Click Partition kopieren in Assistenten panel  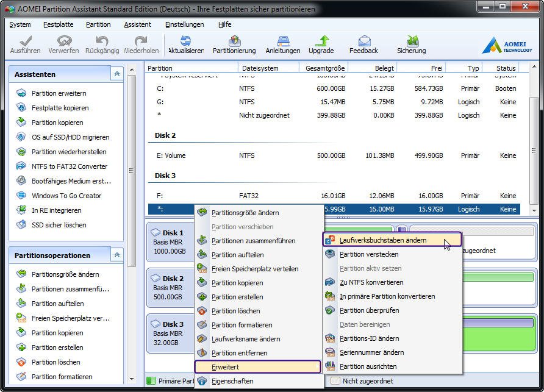point(57,123)
